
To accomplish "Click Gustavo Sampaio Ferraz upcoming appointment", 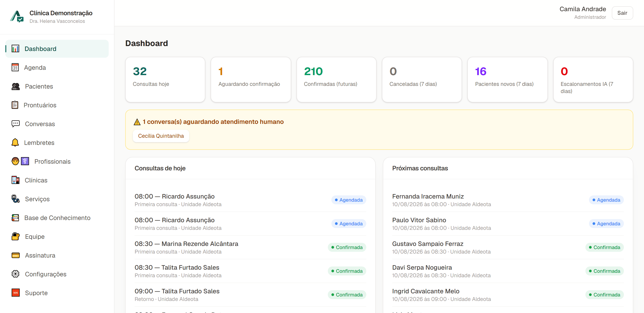I will (508, 247).
